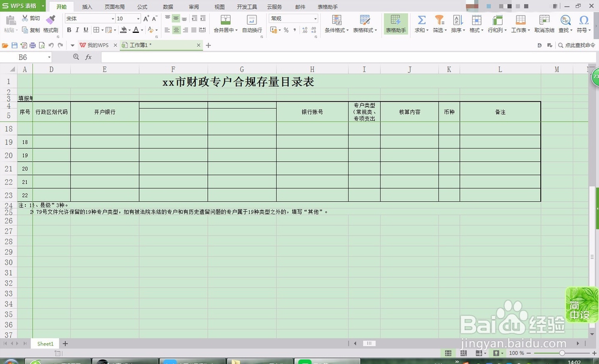Viewport: 599px width, 364px height.
Task: Expand the borders dropdown arrow
Action: 102,30
